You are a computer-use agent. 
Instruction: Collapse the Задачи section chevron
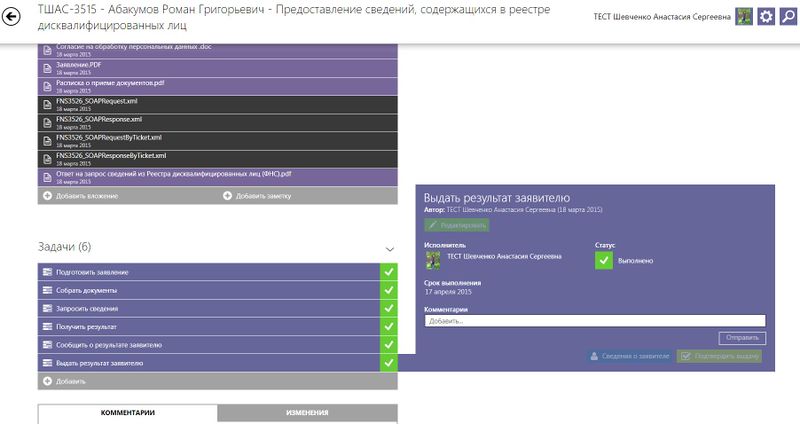coord(390,249)
